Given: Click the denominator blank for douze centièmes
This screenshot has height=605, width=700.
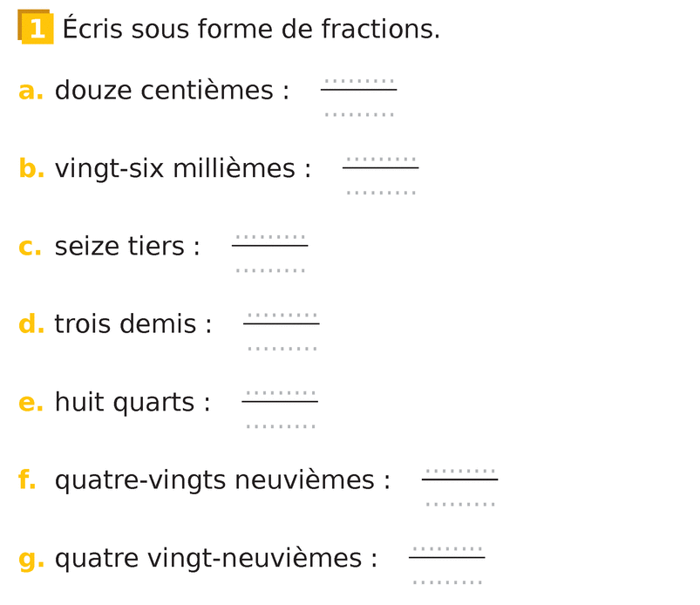Looking at the screenshot, I should [358, 113].
